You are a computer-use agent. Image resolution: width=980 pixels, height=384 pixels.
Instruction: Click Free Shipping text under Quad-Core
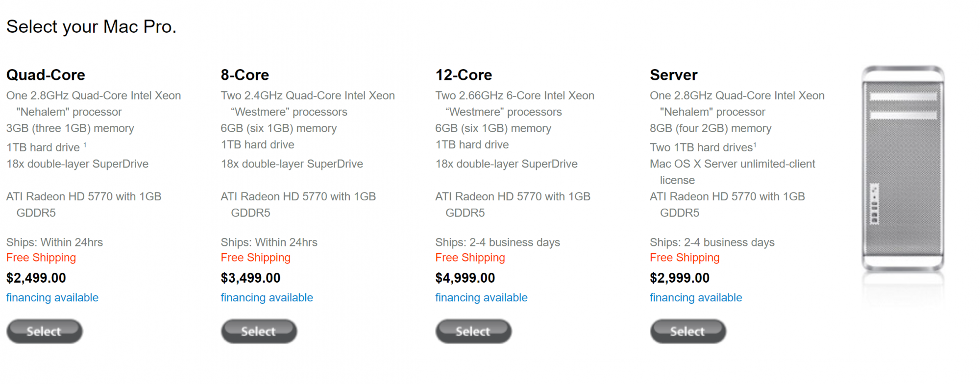(x=41, y=258)
